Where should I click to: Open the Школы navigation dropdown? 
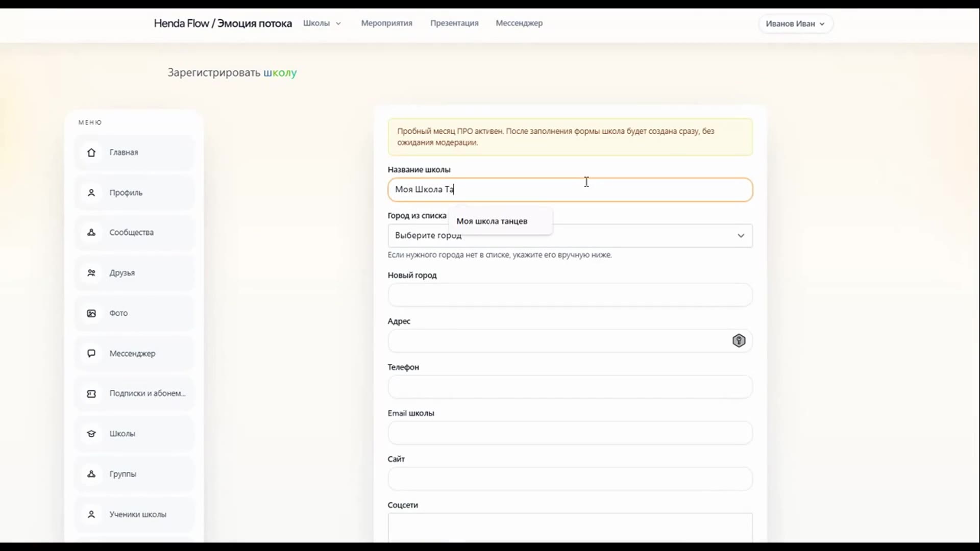[322, 23]
